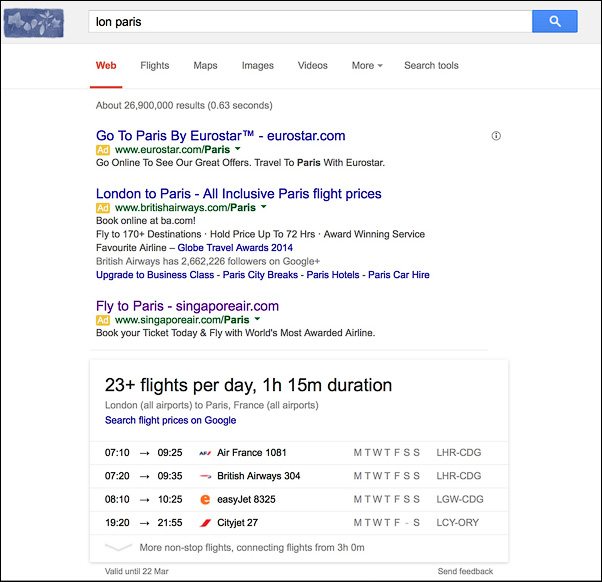Expand the britishairways.com URL dropdown arrow
The image size is (602, 582).
[263, 207]
